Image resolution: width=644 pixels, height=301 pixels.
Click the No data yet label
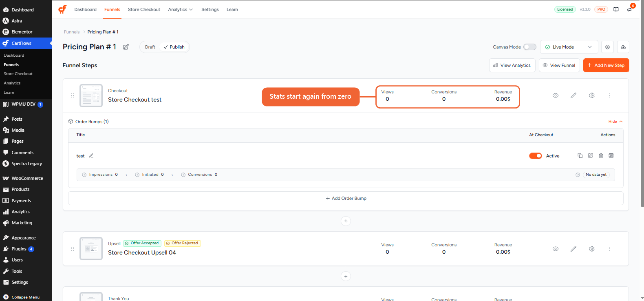click(x=596, y=175)
